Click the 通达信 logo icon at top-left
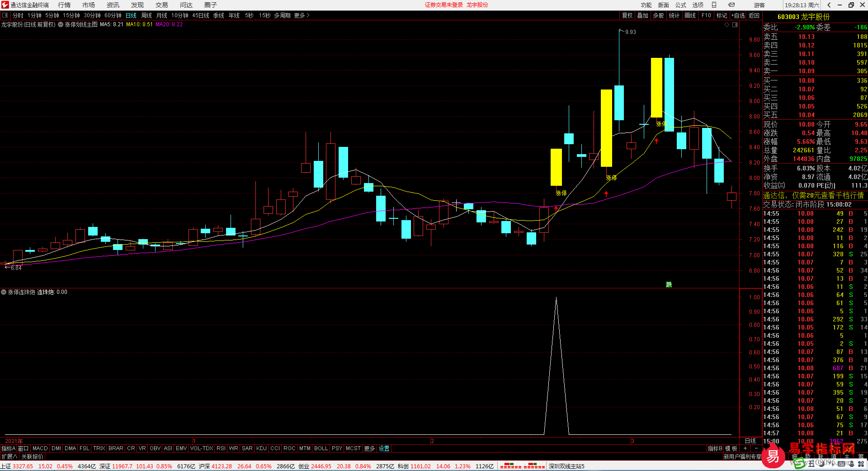 click(x=5, y=5)
